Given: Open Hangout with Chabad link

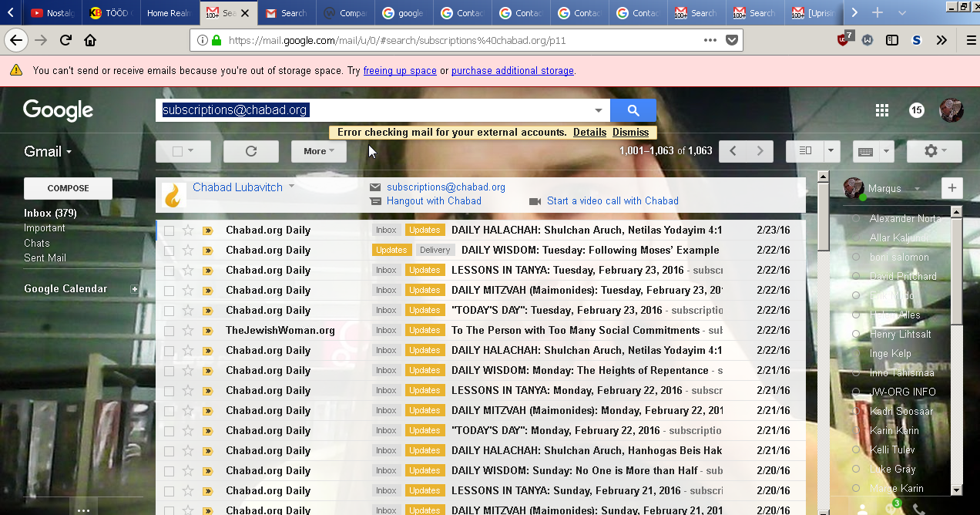Looking at the screenshot, I should 434,200.
